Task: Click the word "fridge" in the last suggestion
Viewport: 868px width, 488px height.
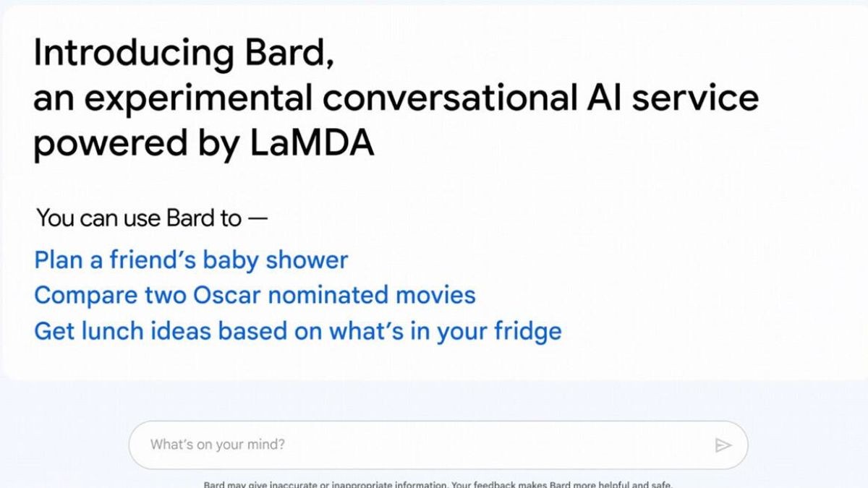Action: point(527,331)
